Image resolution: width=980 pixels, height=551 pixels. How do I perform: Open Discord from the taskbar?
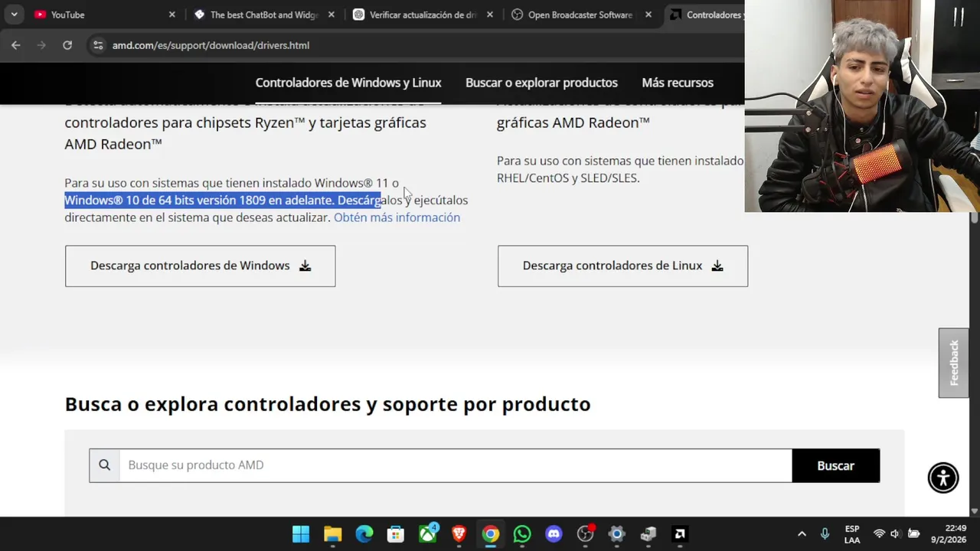554,534
